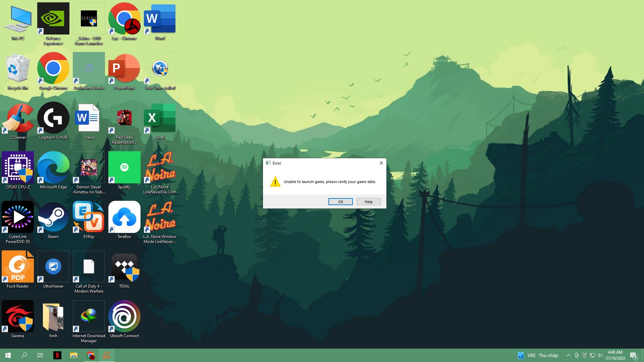The height and width of the screenshot is (362, 644).
Task: Click Windows Search taskbar button
Action: tap(24, 355)
